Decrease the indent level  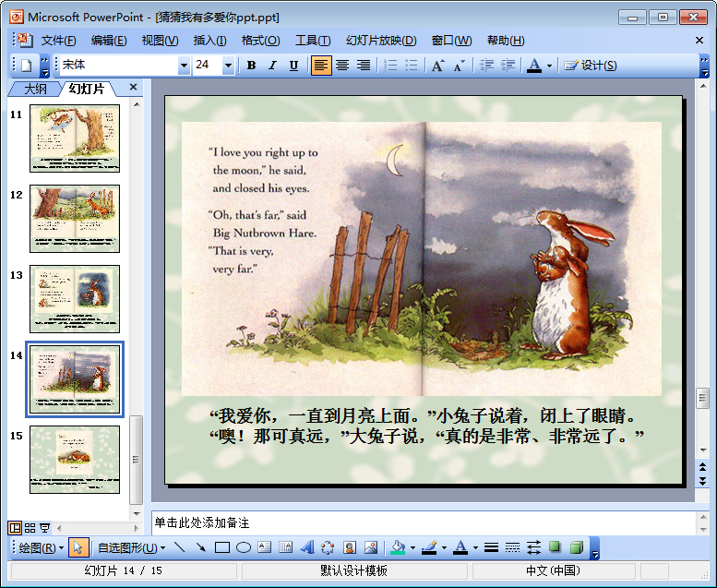point(486,66)
